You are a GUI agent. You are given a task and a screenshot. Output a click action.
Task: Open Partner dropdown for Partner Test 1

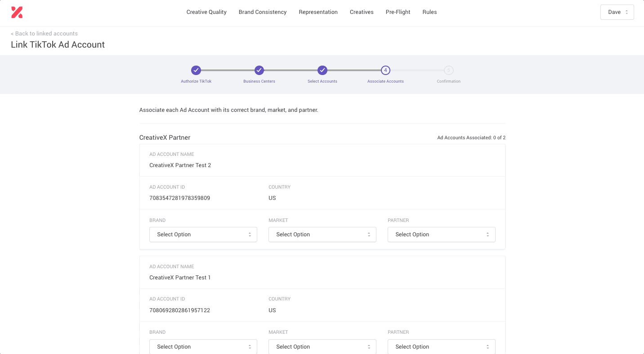(442, 346)
